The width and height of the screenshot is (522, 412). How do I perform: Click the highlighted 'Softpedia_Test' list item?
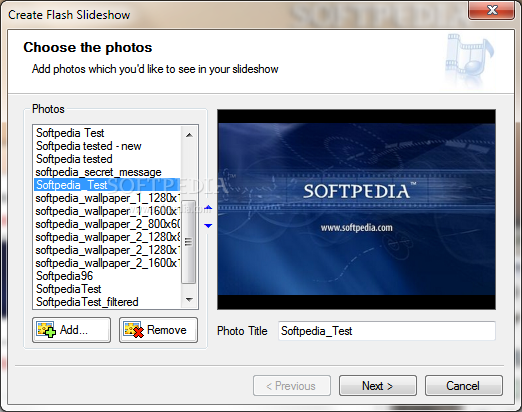(x=107, y=185)
